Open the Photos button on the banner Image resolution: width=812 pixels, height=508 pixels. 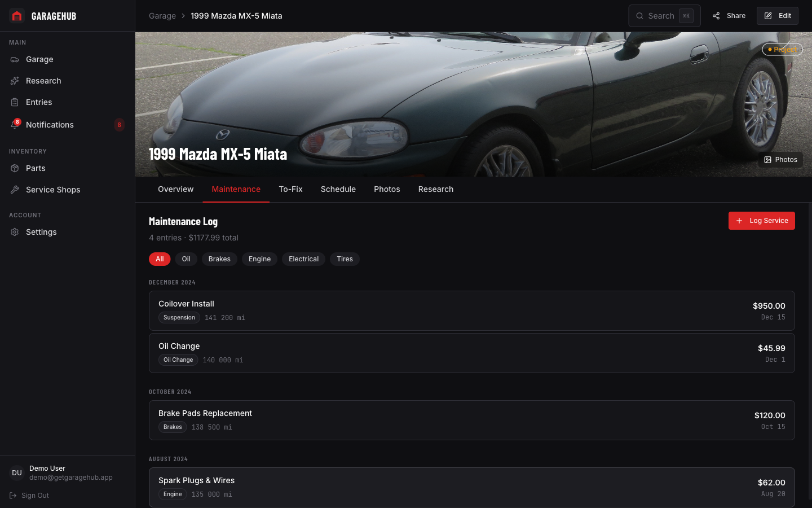click(x=780, y=160)
